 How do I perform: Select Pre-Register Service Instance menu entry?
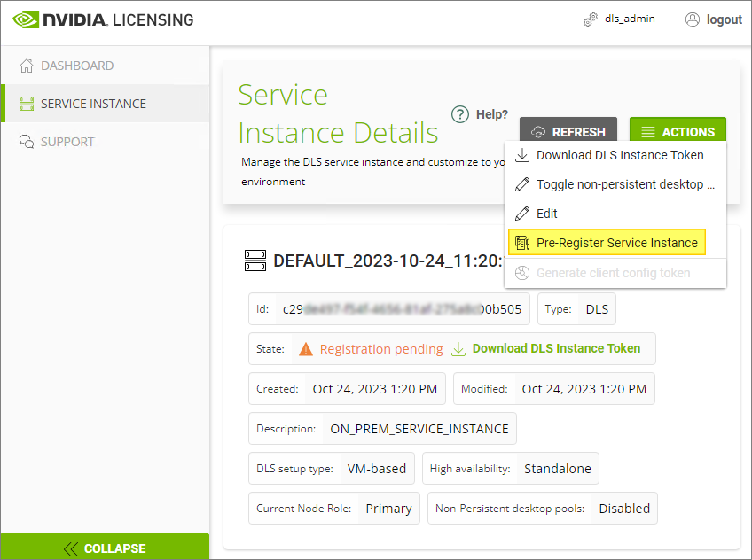[616, 243]
